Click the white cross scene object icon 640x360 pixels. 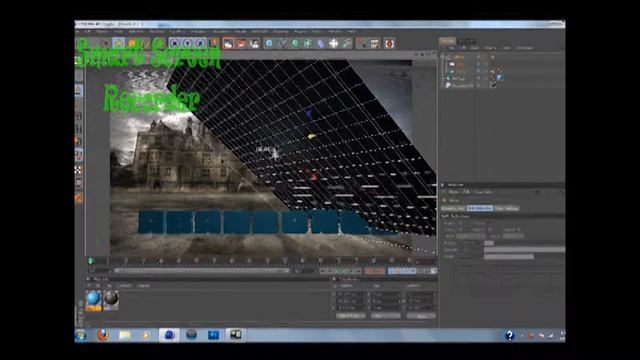pos(334,43)
